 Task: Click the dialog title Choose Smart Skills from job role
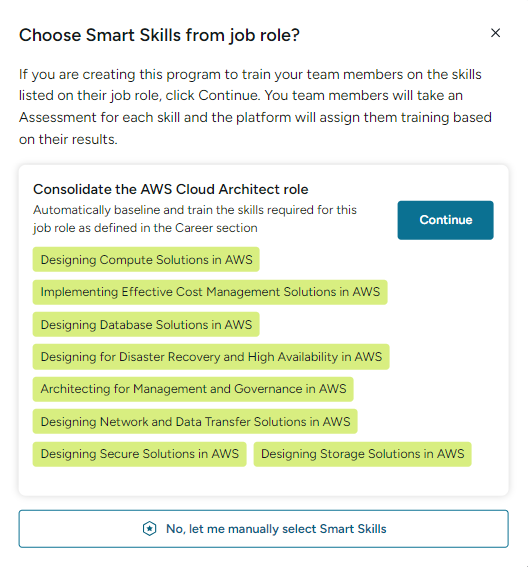click(x=159, y=35)
